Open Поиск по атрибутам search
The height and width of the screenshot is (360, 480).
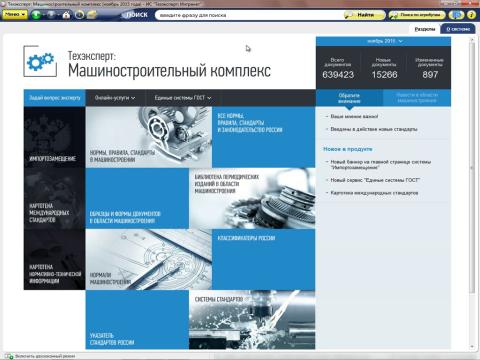click(417, 15)
